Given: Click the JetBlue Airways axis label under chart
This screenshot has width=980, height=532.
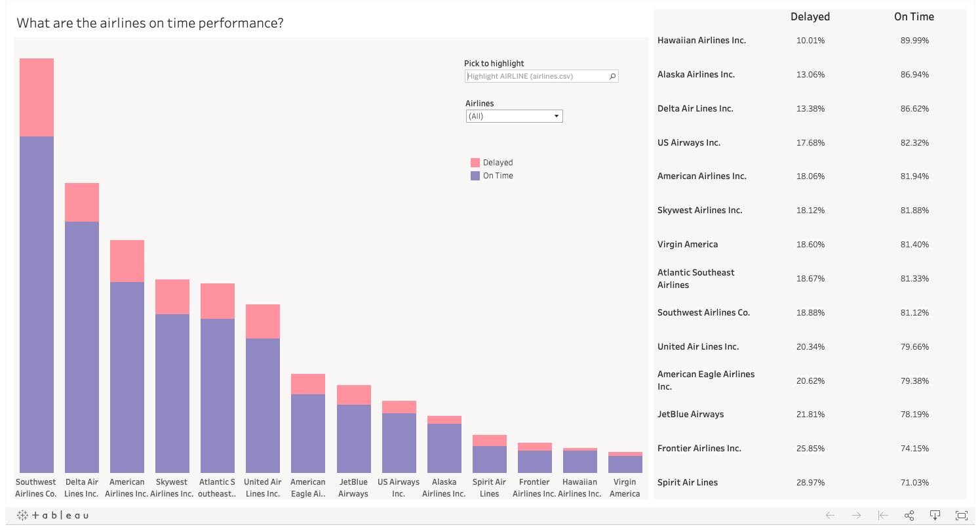Looking at the screenshot, I should pos(354,488).
